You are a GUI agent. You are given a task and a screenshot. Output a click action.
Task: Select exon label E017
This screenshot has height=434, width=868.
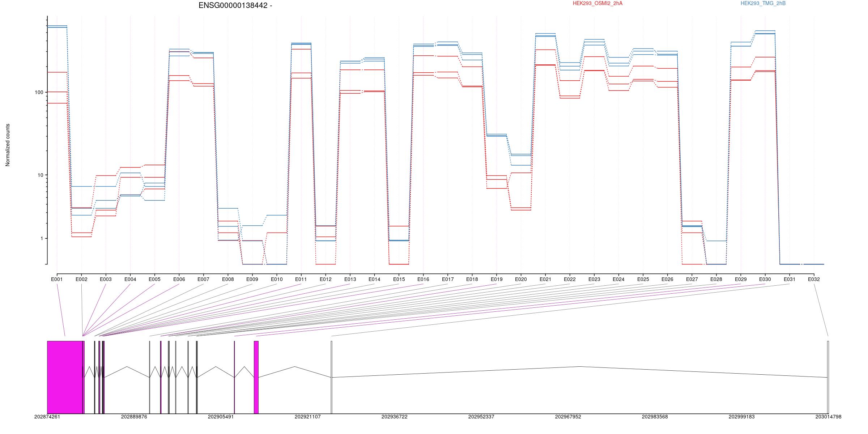tap(448, 279)
